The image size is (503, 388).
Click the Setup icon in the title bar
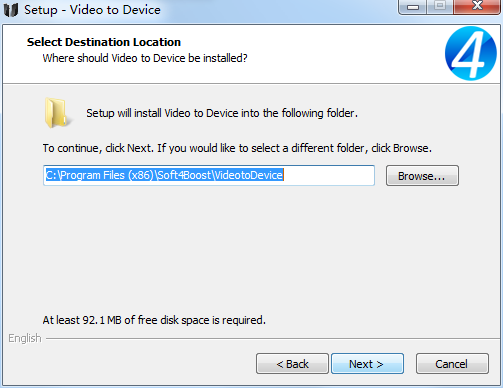(11, 10)
